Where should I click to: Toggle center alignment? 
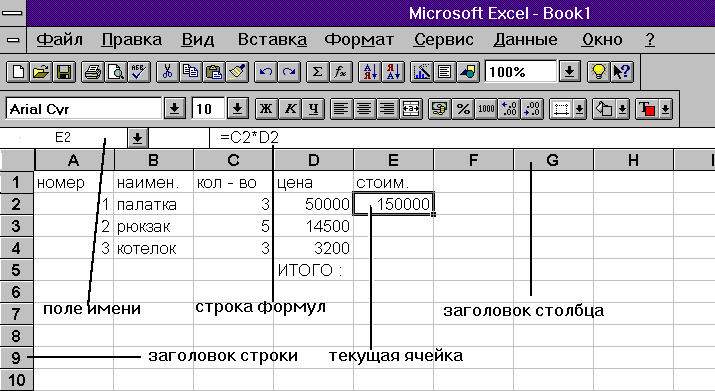pyautogui.click(x=364, y=109)
